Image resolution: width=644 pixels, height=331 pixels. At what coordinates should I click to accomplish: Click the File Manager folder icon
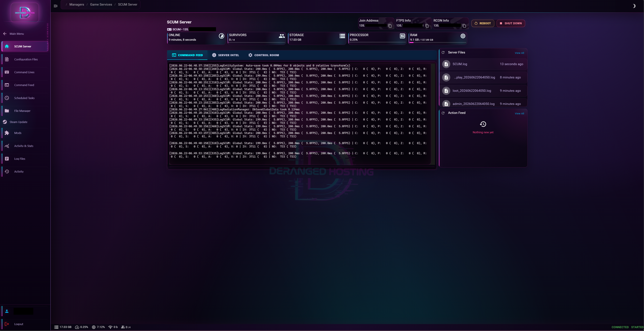(7, 111)
